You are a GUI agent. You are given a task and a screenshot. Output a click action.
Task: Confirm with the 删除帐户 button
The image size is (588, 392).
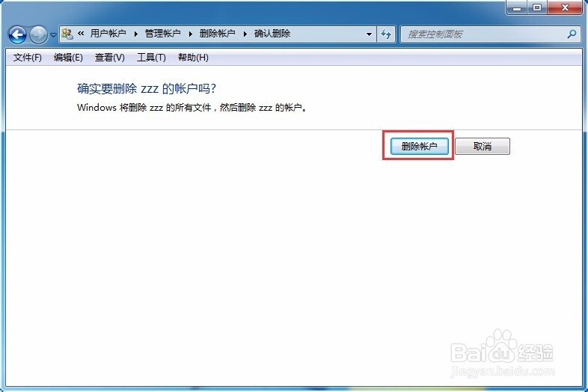click(x=419, y=146)
